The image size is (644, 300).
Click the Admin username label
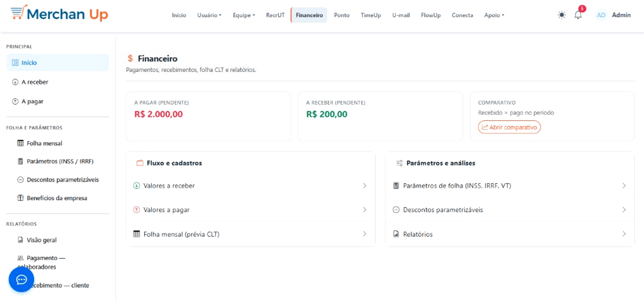point(621,15)
